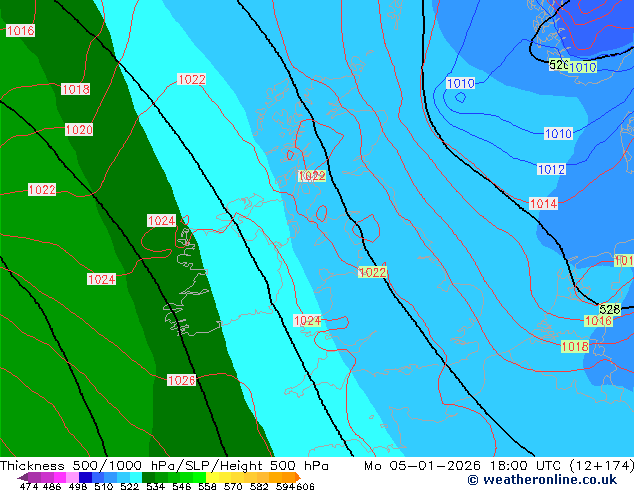
Task: Click the 1026 isobar label
Action: (x=182, y=380)
